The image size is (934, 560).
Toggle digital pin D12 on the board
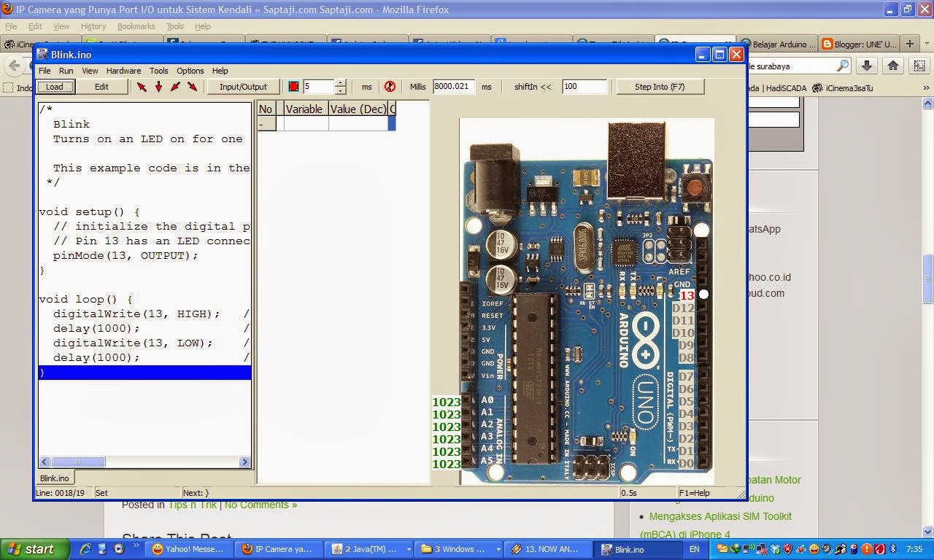pyautogui.click(x=683, y=308)
